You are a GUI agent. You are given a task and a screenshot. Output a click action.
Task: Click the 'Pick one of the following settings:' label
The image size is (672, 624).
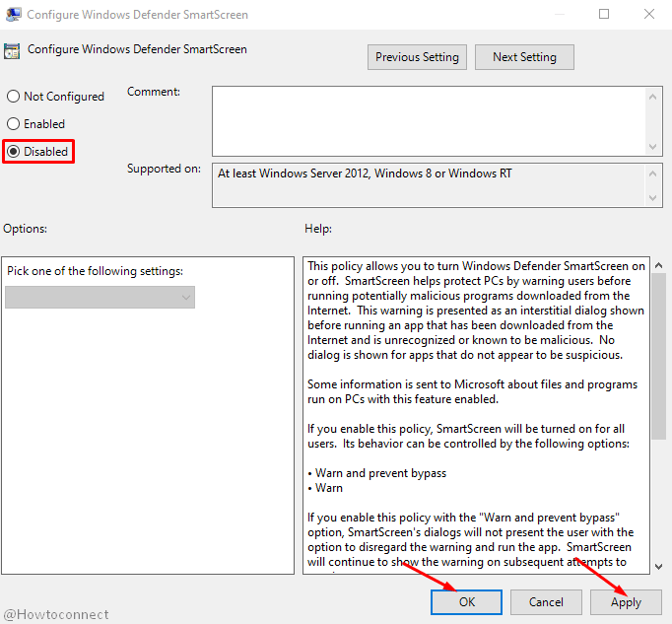[x=96, y=271]
